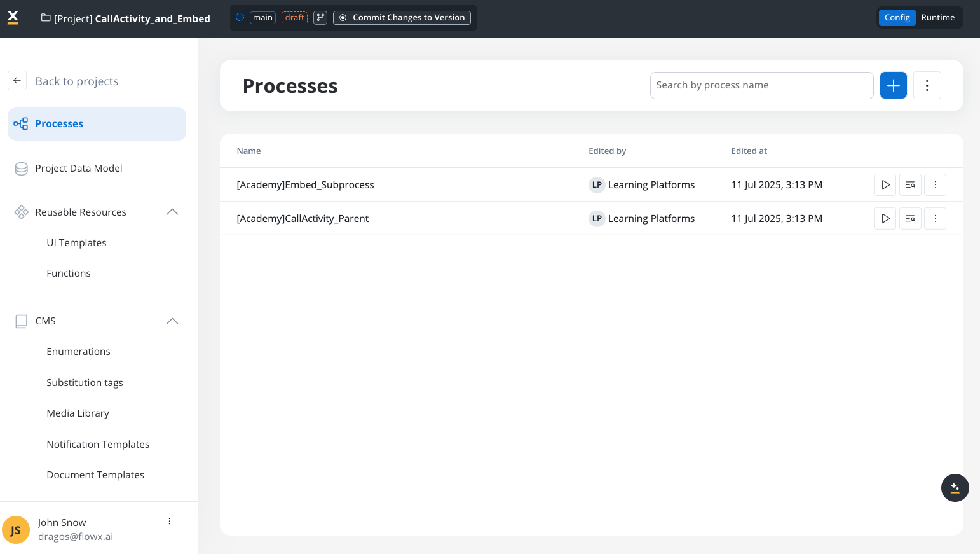Select Project Data Model in sidebar
The width and height of the screenshot is (980, 554).
pyautogui.click(x=79, y=169)
